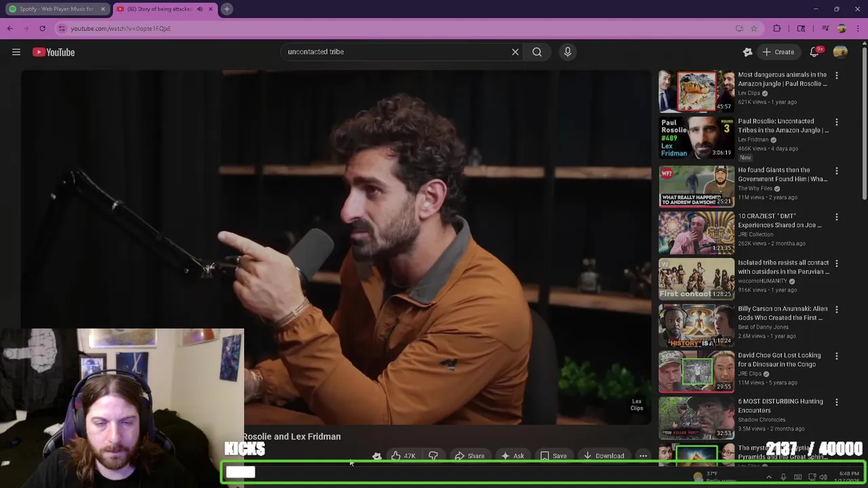The image size is (868, 488).
Task: Start voice search with the microphone
Action: (x=568, y=52)
